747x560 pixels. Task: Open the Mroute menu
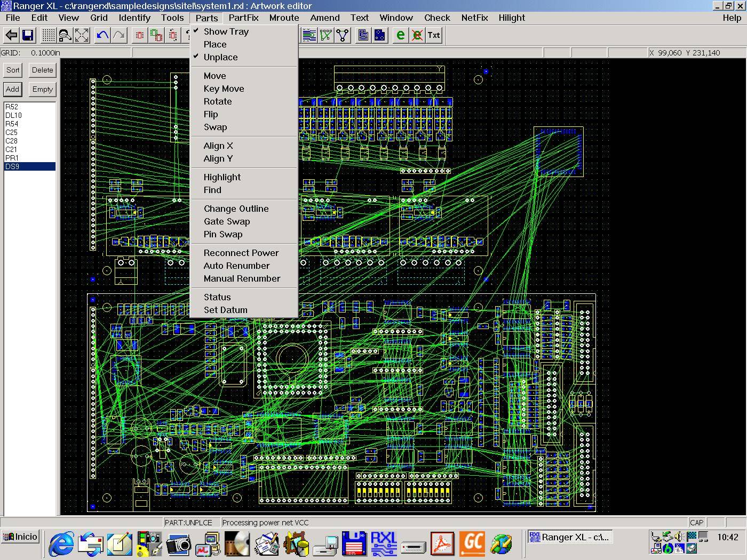284,18
